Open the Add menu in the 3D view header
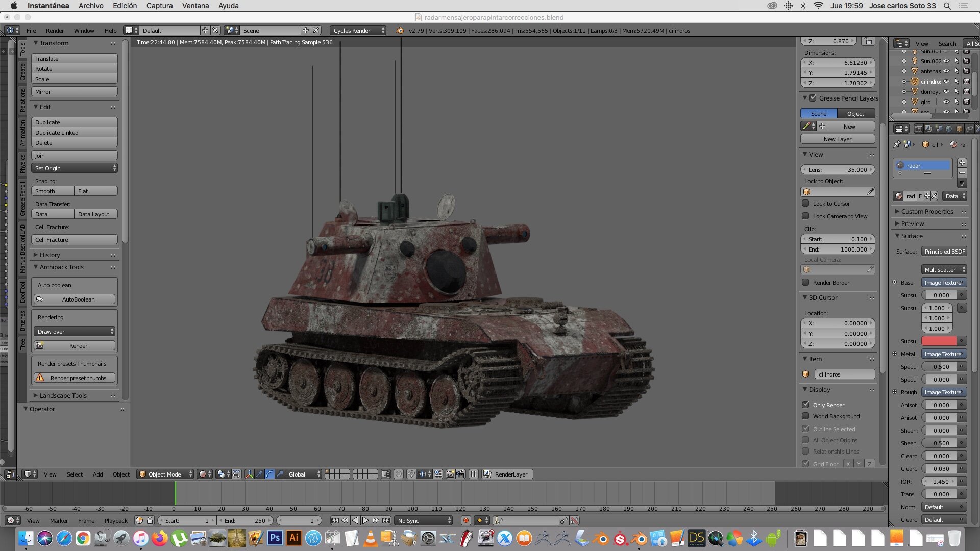Screen dimensions: 980x551 click(x=97, y=474)
